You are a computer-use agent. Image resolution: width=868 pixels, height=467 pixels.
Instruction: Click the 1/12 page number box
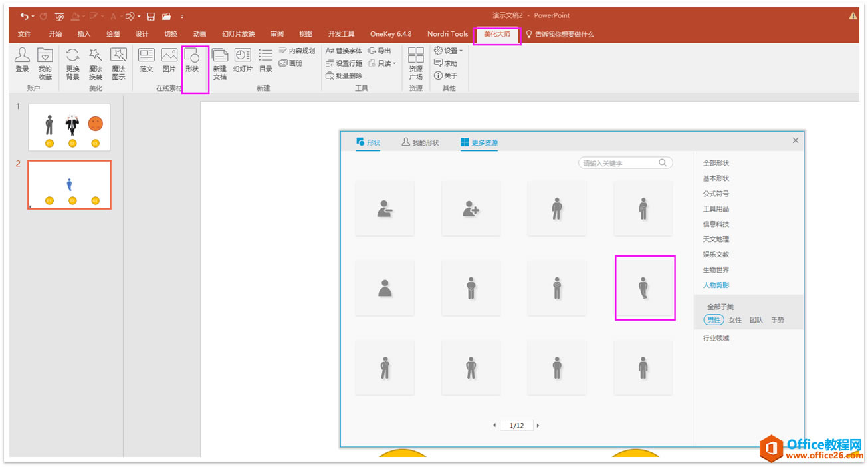click(516, 426)
